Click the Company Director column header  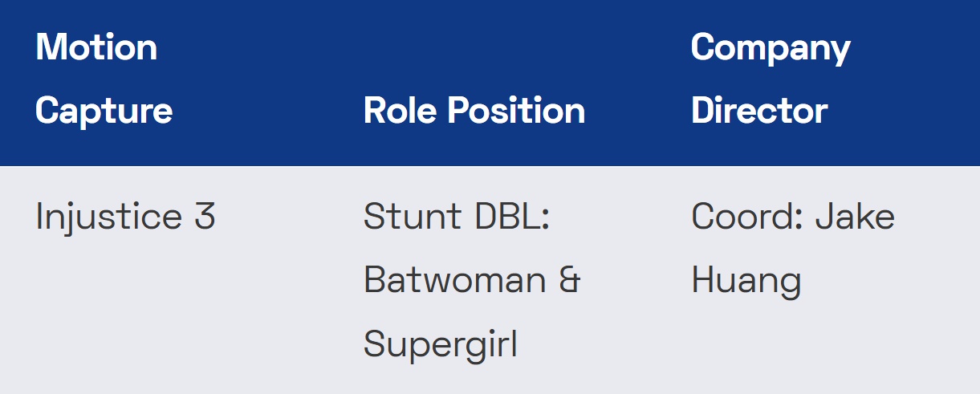point(771,79)
